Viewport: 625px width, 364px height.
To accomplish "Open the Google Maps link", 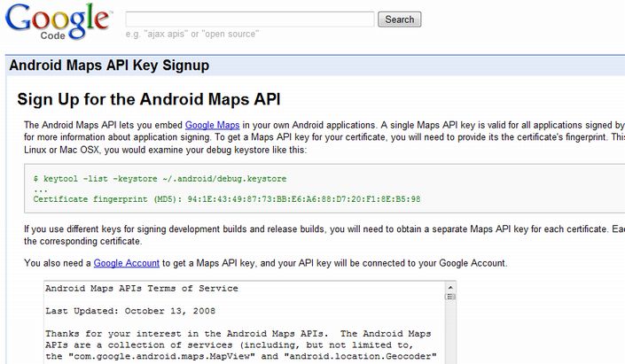I will (x=212, y=125).
